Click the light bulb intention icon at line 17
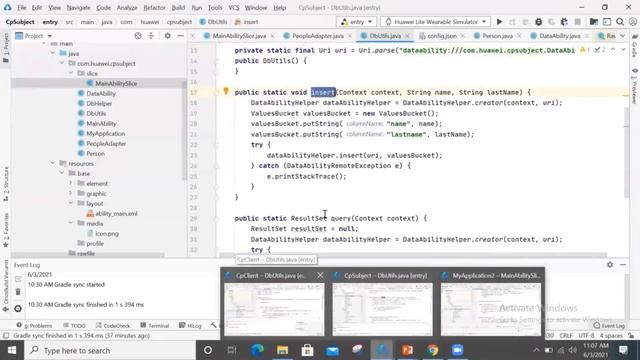Viewport: 640px width, 360px height. pyautogui.click(x=226, y=91)
